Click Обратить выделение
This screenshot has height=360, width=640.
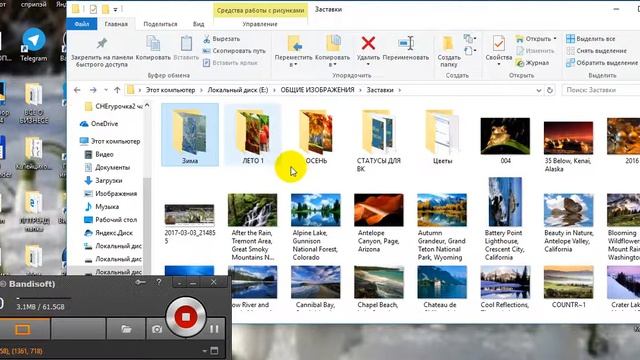[602, 63]
